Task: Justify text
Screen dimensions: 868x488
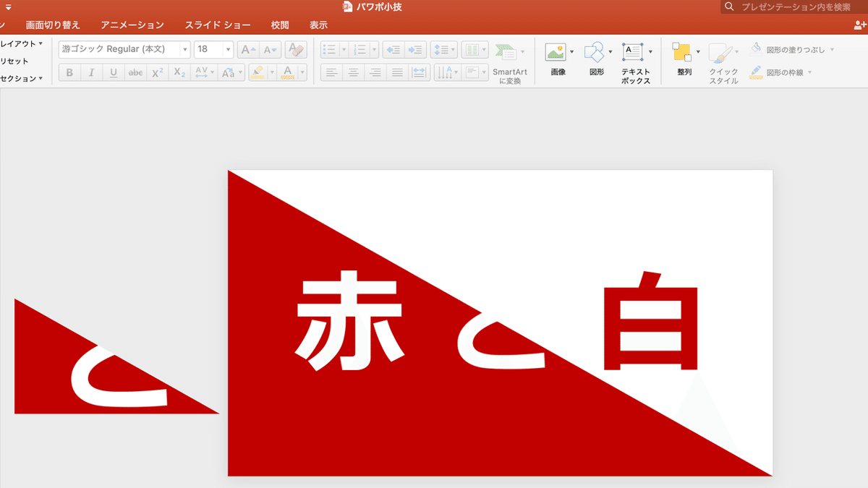Action: pos(396,72)
